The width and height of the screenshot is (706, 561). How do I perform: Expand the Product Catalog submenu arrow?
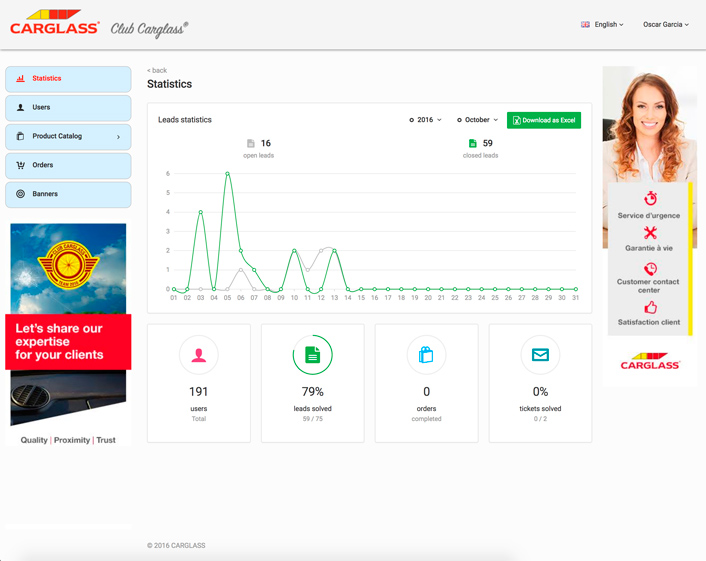[118, 137]
